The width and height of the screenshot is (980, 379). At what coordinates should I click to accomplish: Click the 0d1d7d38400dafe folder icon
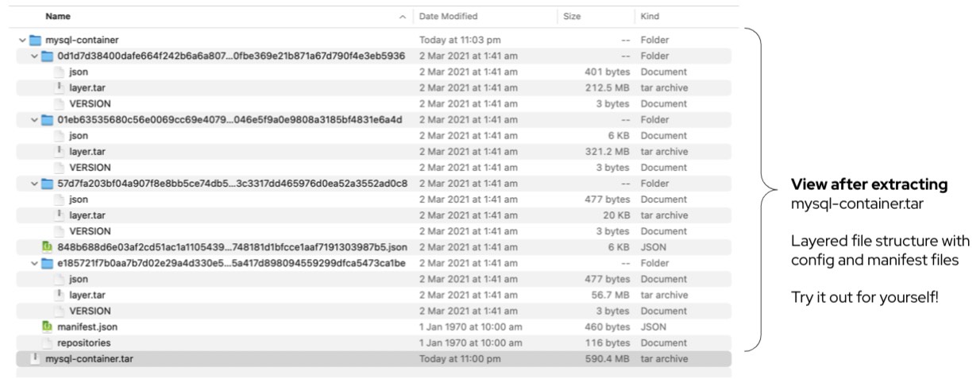pos(48,56)
